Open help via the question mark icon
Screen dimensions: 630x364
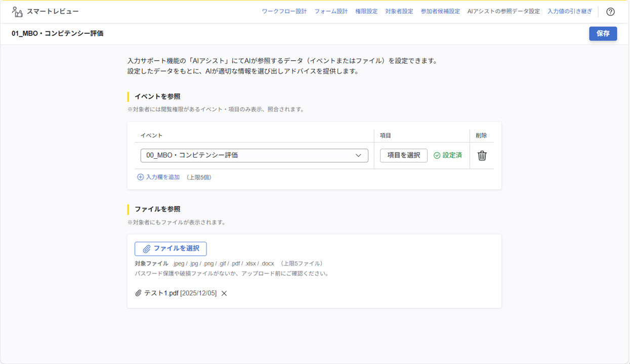coord(610,11)
